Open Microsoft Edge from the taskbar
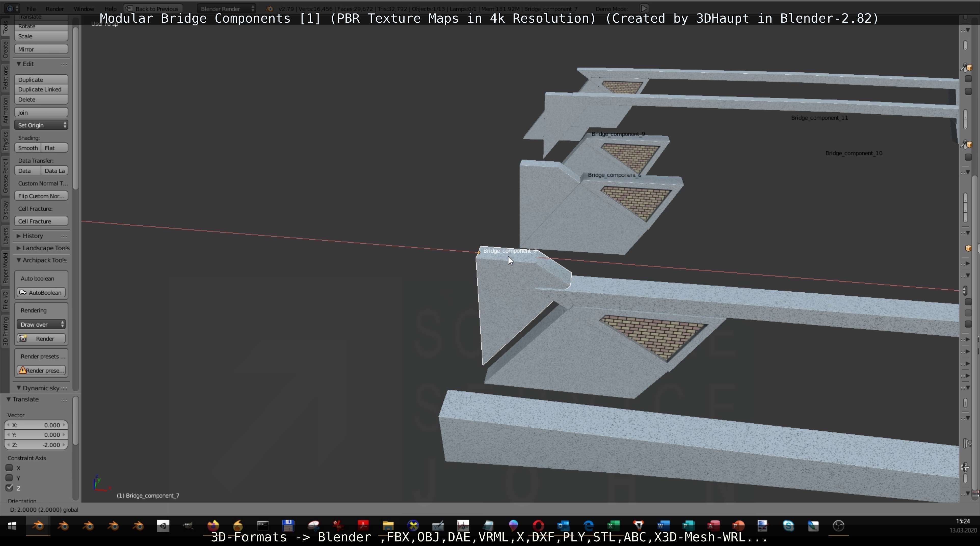The width and height of the screenshot is (980, 546). [588, 526]
